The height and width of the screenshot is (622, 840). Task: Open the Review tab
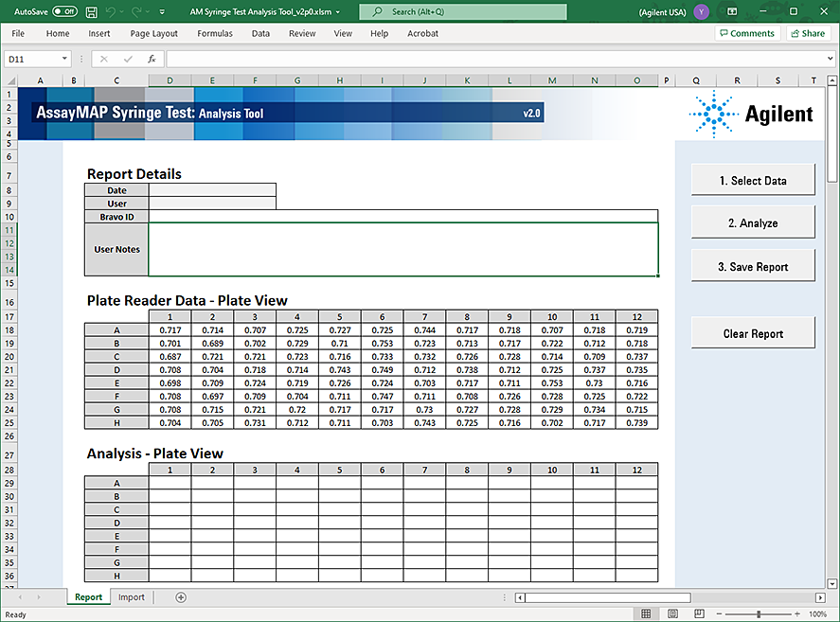[x=302, y=33]
